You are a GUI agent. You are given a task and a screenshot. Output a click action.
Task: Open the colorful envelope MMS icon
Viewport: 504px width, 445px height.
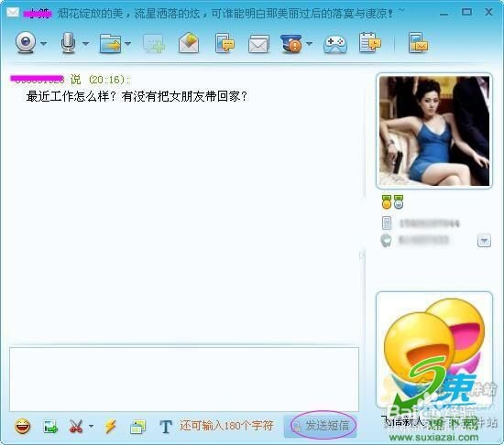click(189, 43)
